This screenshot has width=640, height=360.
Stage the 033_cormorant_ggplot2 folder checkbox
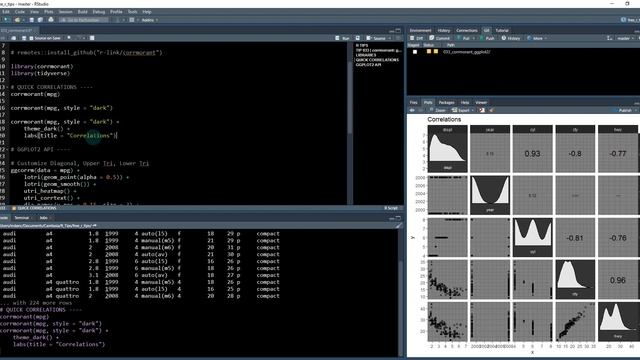click(x=415, y=52)
